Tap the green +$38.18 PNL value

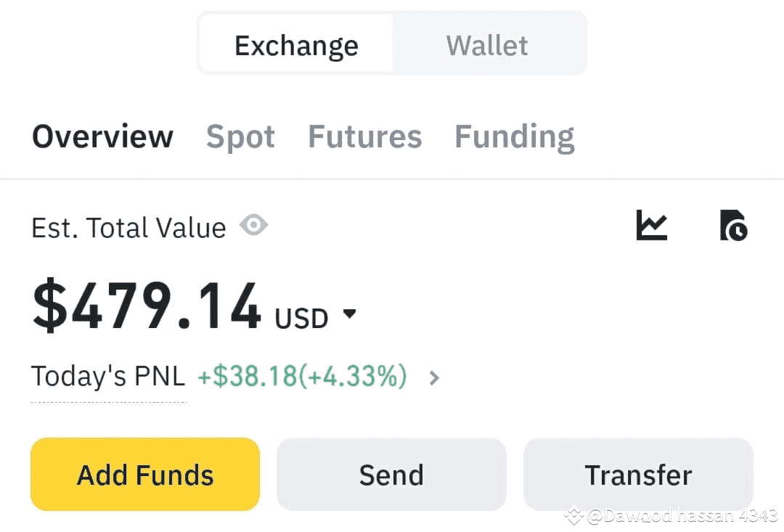point(303,376)
